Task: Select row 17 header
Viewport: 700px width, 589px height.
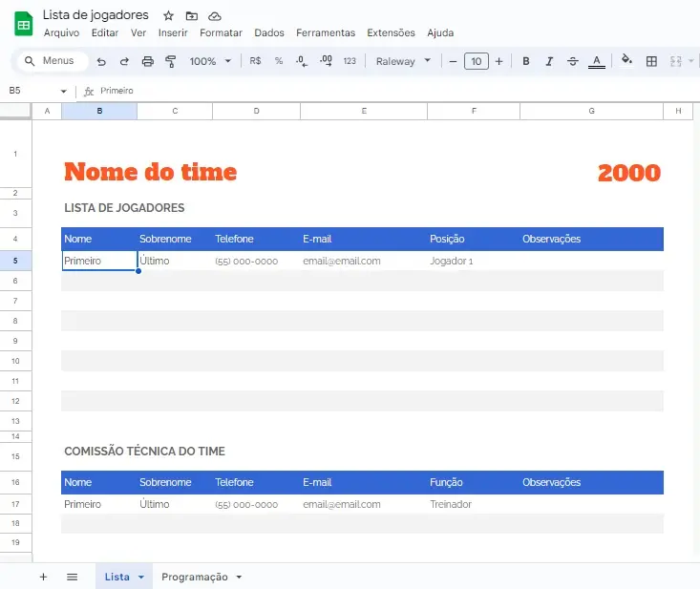Action: [x=15, y=504]
